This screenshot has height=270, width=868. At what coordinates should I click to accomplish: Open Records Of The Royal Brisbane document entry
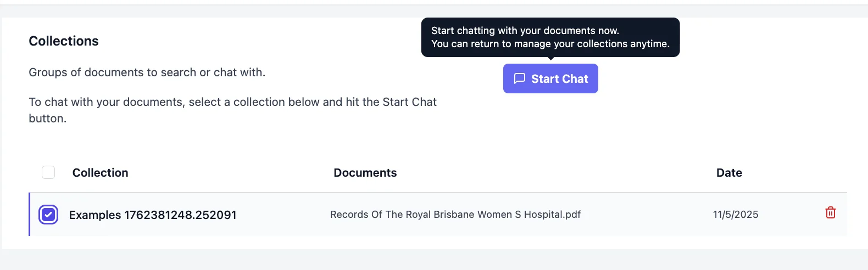coord(455,215)
